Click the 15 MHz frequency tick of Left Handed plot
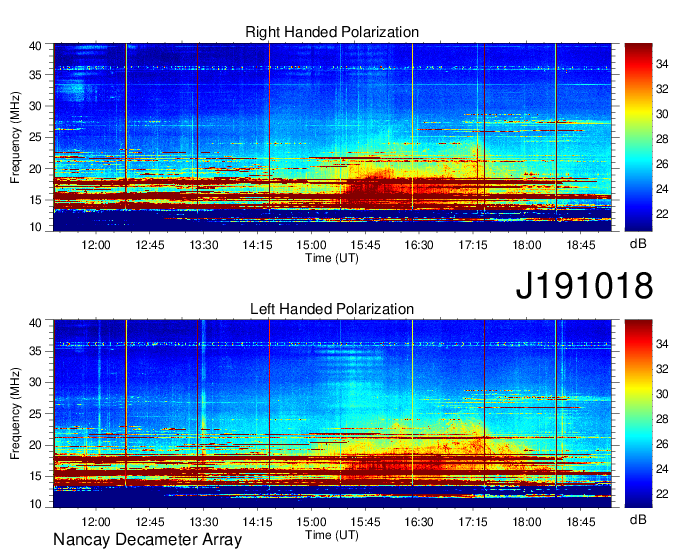 35,477
